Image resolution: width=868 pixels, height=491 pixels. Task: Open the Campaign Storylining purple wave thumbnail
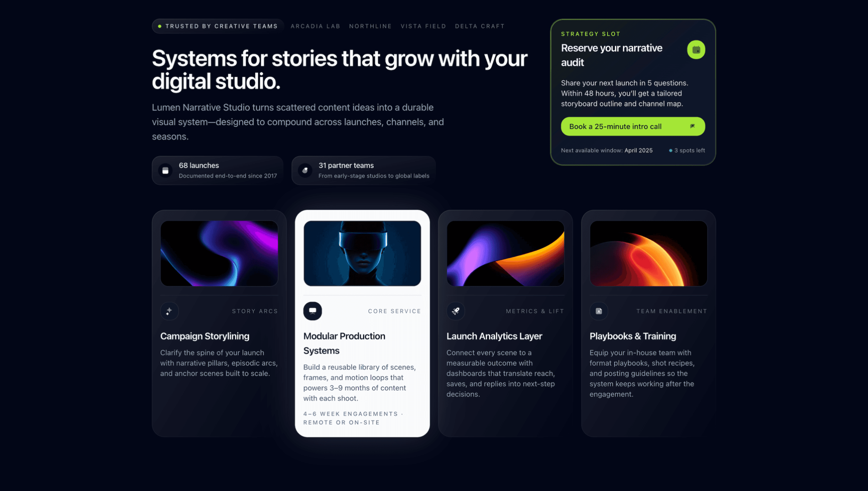pos(219,253)
